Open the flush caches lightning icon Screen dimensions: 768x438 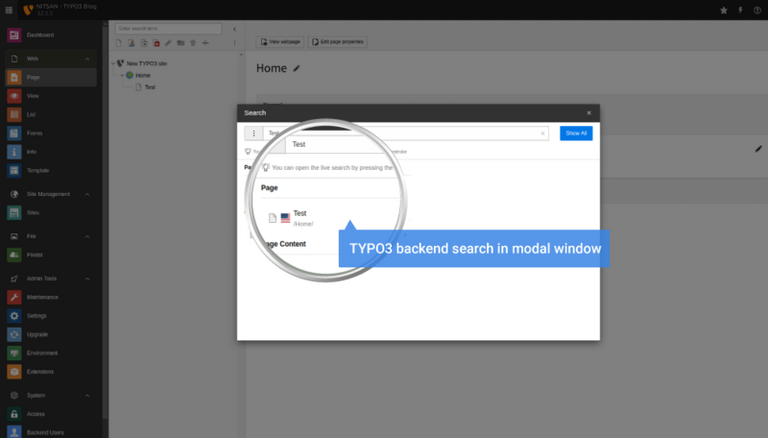pyautogui.click(x=740, y=10)
